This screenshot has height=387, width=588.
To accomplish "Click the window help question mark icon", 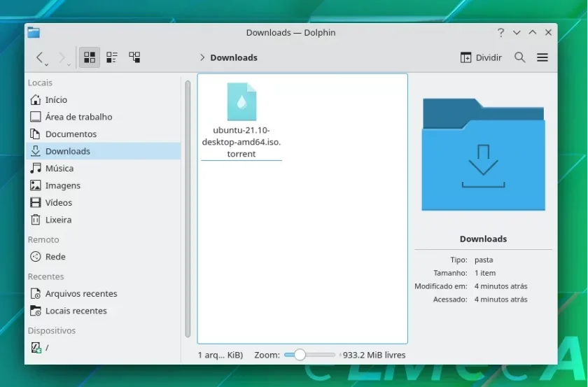I will click(x=500, y=33).
